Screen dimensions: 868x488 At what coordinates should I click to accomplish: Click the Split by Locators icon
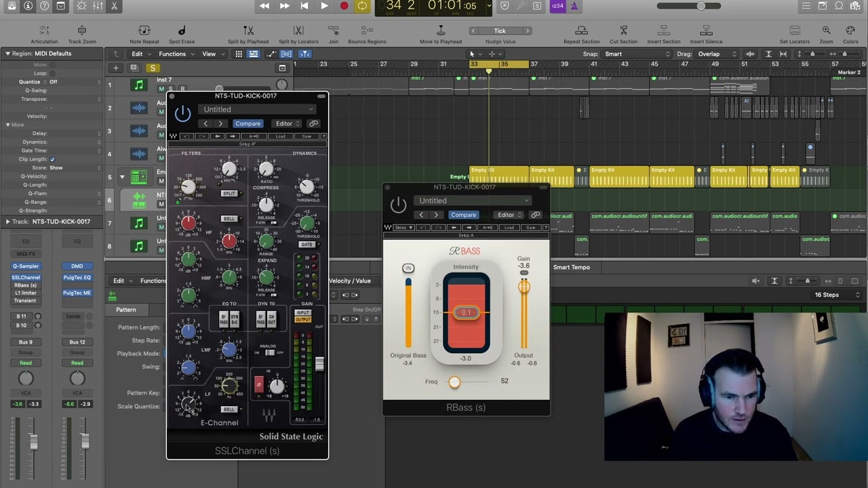pyautogui.click(x=298, y=30)
